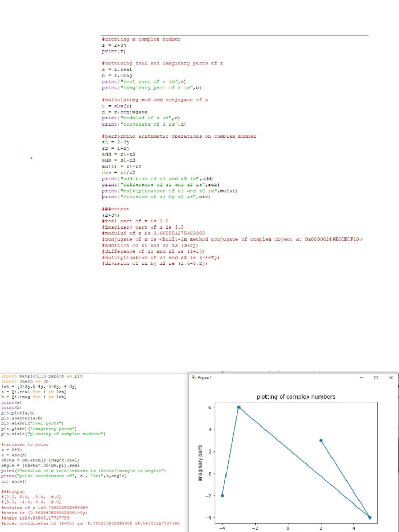Click the line "a = z.real"
The height and width of the screenshot is (532, 399).
(x=117, y=70)
